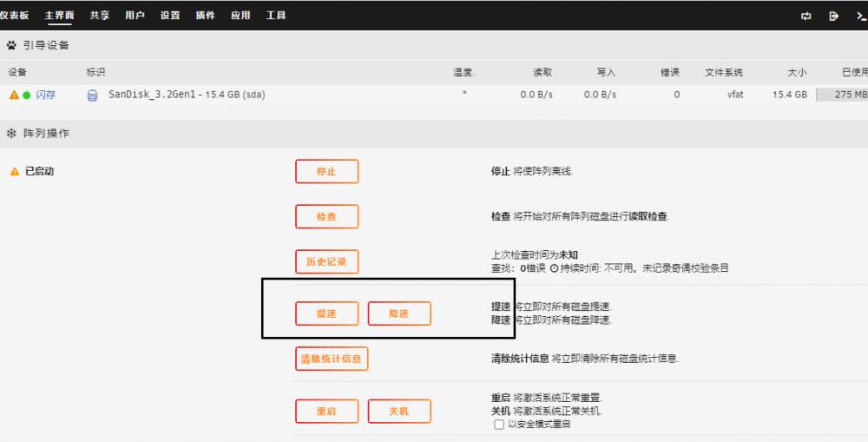Open the 共享 shares tab
Screen dimensions: 868x442
coord(100,16)
